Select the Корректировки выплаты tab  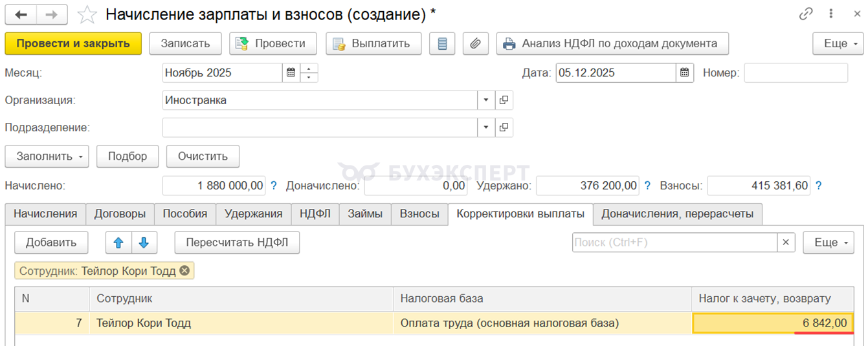[x=520, y=214]
